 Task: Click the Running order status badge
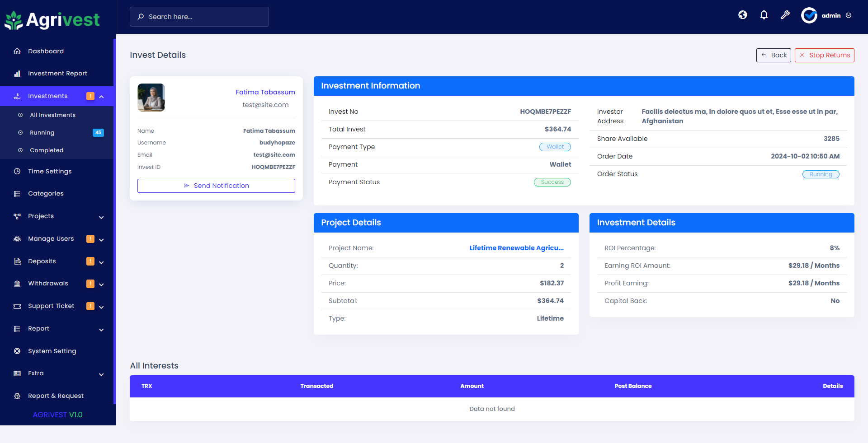point(821,174)
